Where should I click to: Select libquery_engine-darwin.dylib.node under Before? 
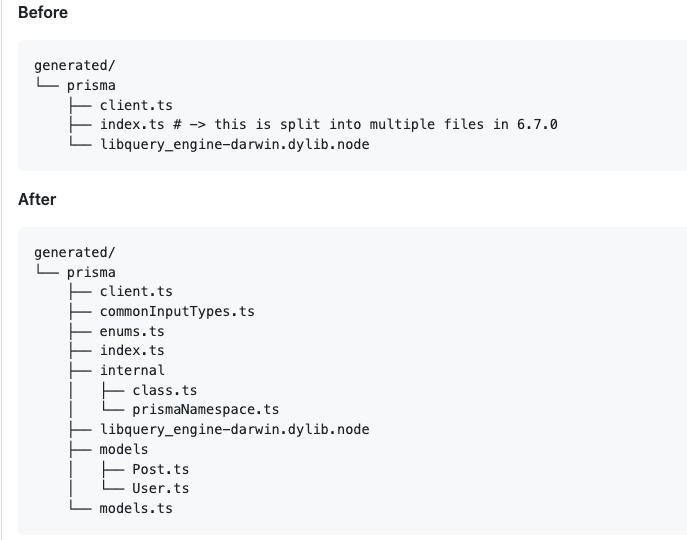pyautogui.click(x=235, y=145)
